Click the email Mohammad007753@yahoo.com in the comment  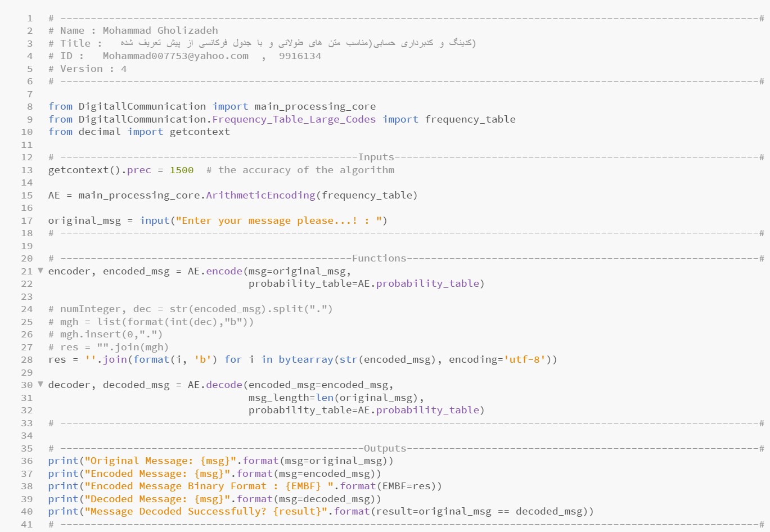175,56
